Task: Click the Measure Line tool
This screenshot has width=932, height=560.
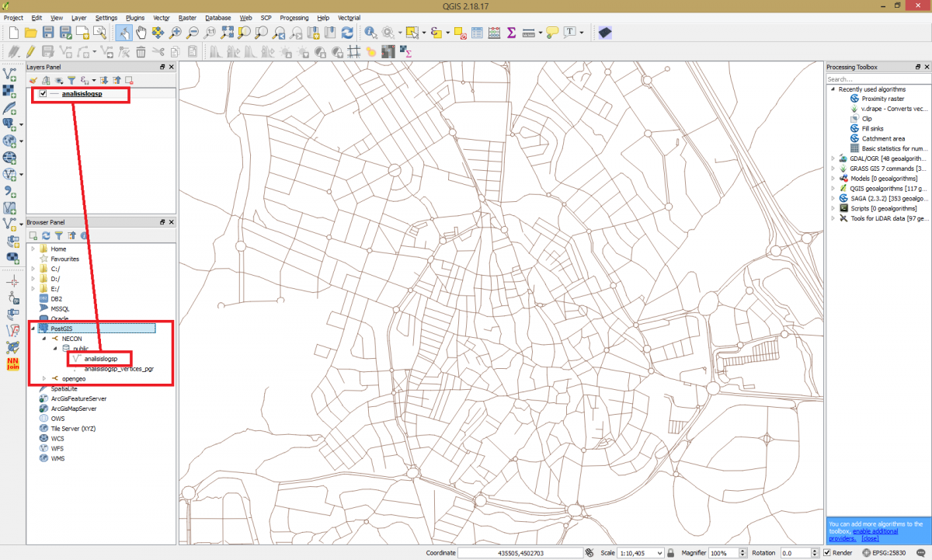Action: click(x=528, y=33)
